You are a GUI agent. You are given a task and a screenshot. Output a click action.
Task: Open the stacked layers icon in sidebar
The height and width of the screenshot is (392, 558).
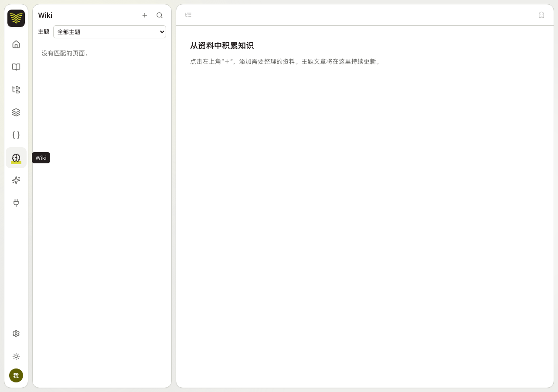pyautogui.click(x=16, y=112)
